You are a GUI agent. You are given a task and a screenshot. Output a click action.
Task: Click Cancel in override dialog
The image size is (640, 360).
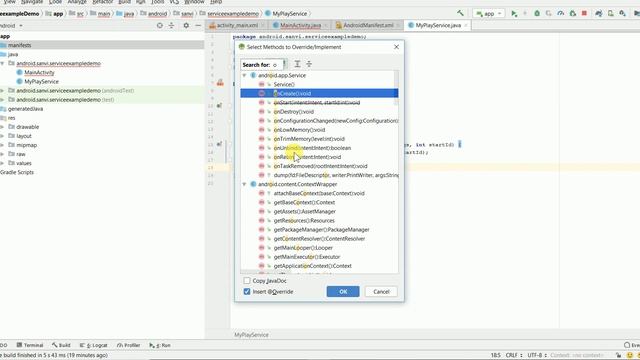point(381,291)
